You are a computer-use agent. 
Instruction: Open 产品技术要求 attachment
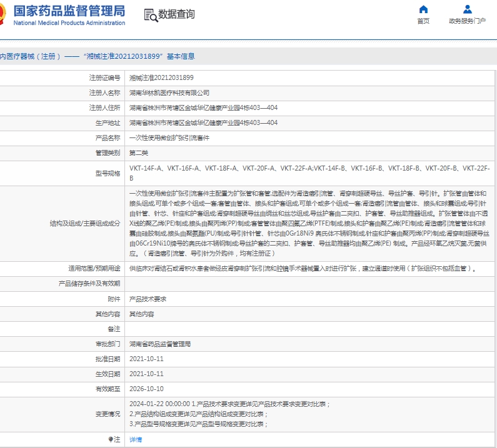pyautogui.click(x=148, y=299)
